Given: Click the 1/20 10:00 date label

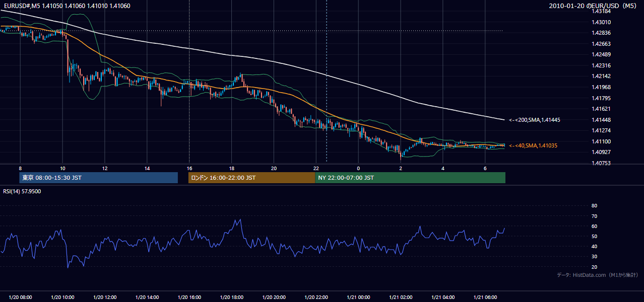Looking at the screenshot, I should coord(62,297).
